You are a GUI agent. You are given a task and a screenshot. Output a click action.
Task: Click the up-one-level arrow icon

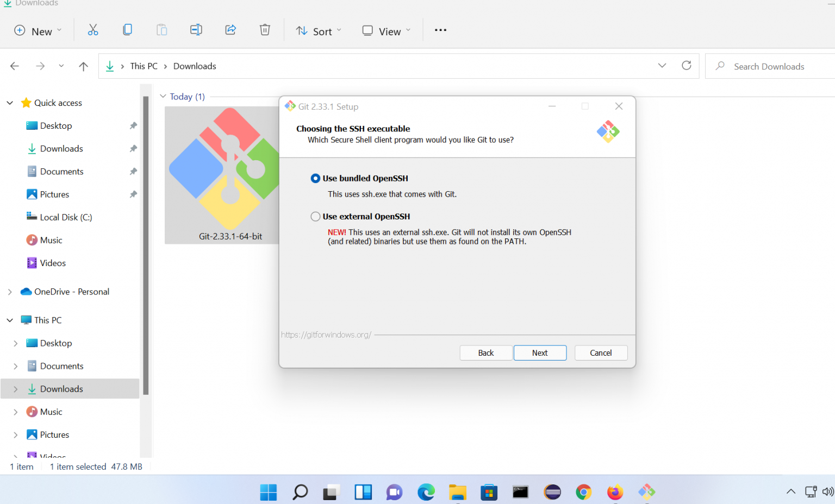click(x=83, y=66)
